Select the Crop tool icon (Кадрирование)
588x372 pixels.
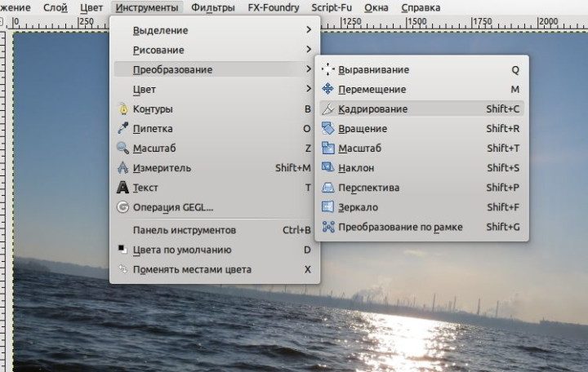pyautogui.click(x=327, y=109)
